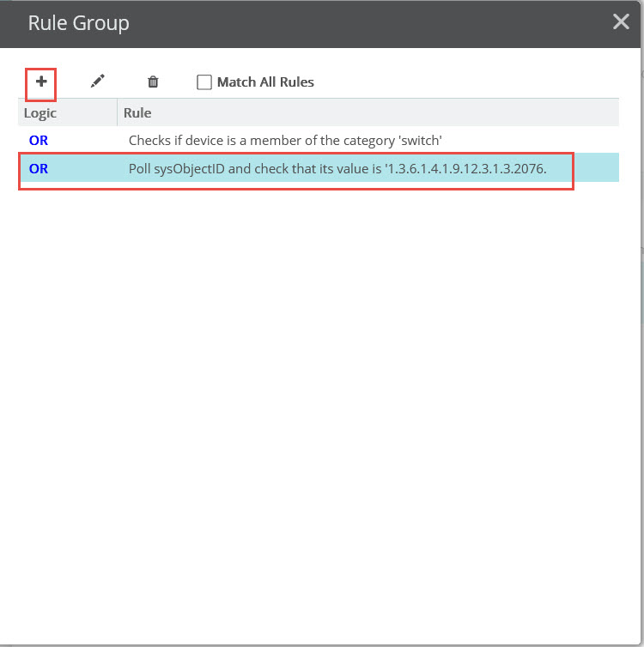Image resolution: width=644 pixels, height=647 pixels.
Task: Click the highlighted row's right end
Action: 597,168
